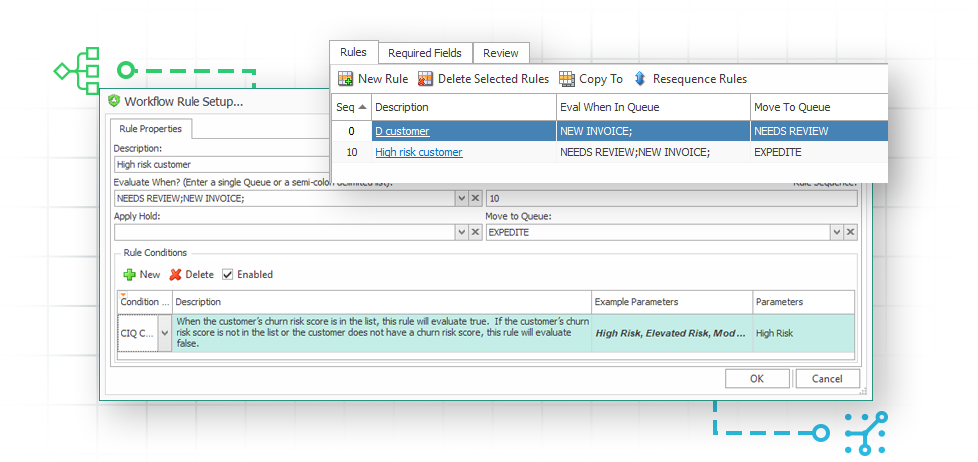Click the Eval When In Queue column header

[x=654, y=107]
